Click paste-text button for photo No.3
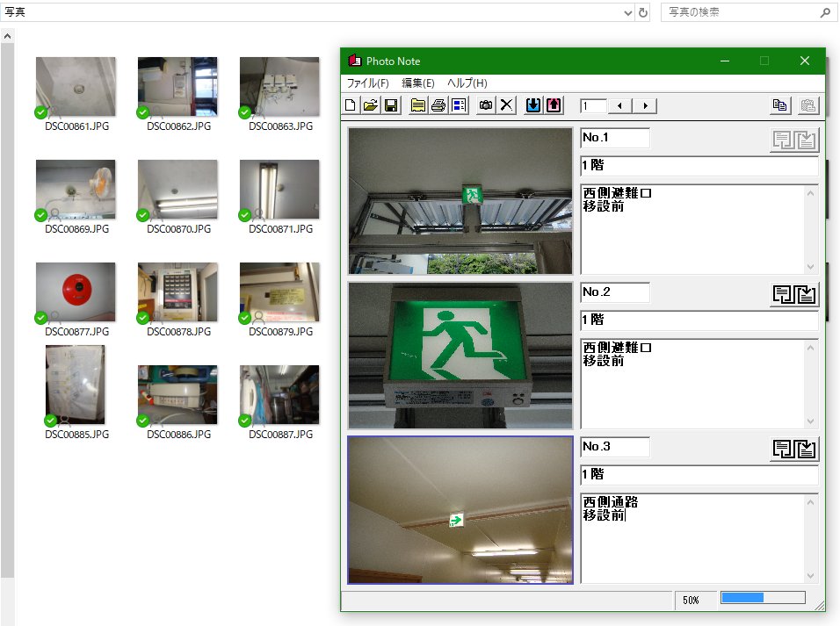Screen dimensions: 840x626 (807, 449)
